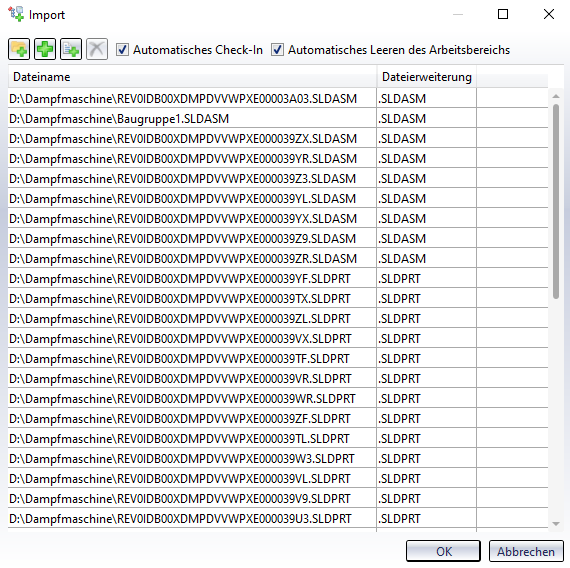Click .SLDPRT extension cell of 000039U3 row

[x=426, y=519]
